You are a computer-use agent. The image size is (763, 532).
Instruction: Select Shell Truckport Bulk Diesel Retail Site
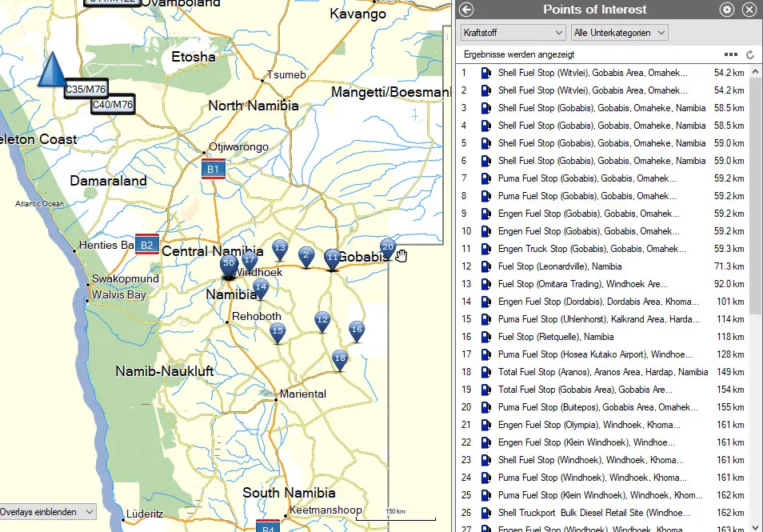coord(603,513)
